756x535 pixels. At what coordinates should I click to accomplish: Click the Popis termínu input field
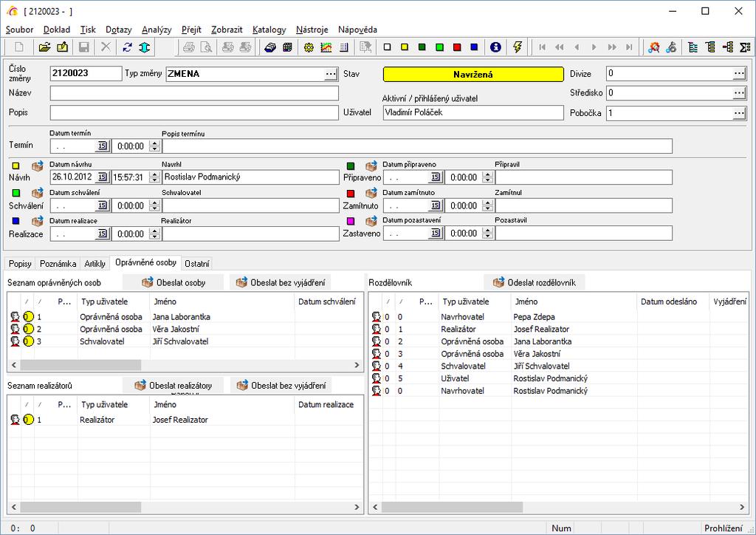pyautogui.click(x=417, y=146)
